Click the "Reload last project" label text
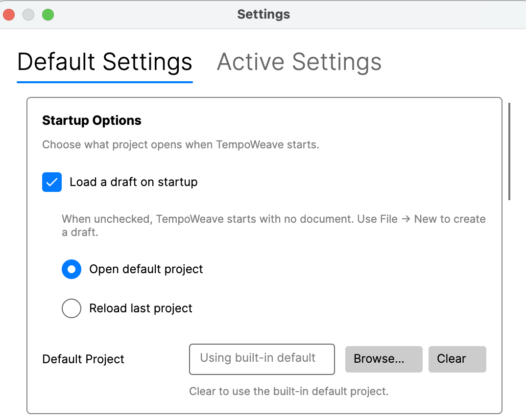Image resolution: width=526 pixels, height=420 pixels. coord(141,308)
